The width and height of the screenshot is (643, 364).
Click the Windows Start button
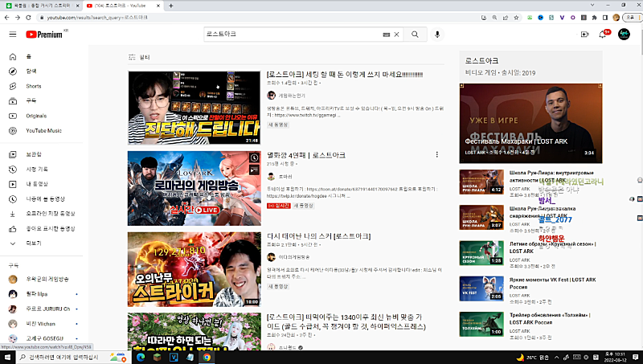pos(8,357)
